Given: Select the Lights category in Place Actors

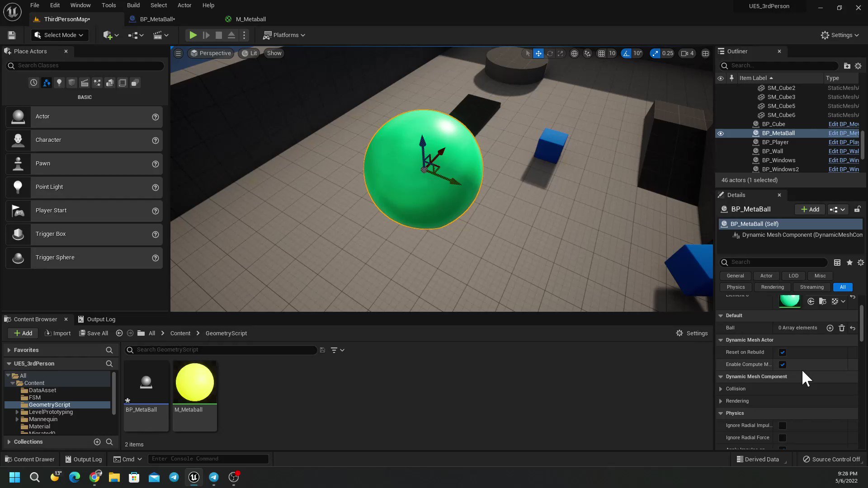Looking at the screenshot, I should (x=59, y=83).
